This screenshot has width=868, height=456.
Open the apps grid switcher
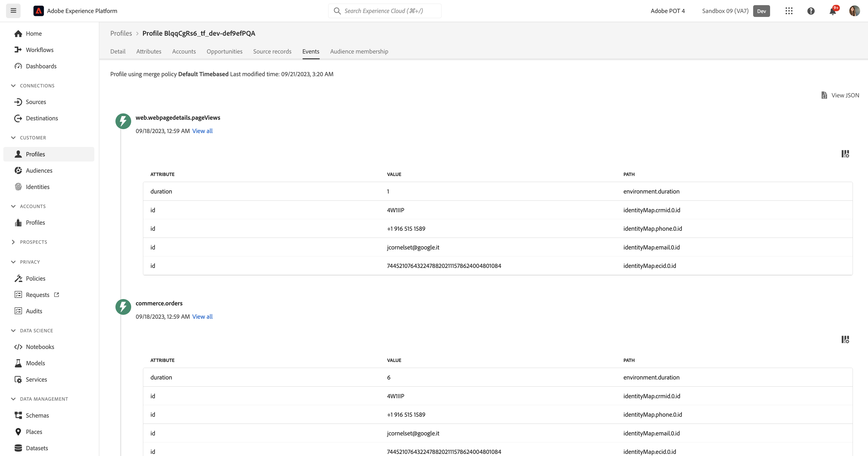pos(789,11)
